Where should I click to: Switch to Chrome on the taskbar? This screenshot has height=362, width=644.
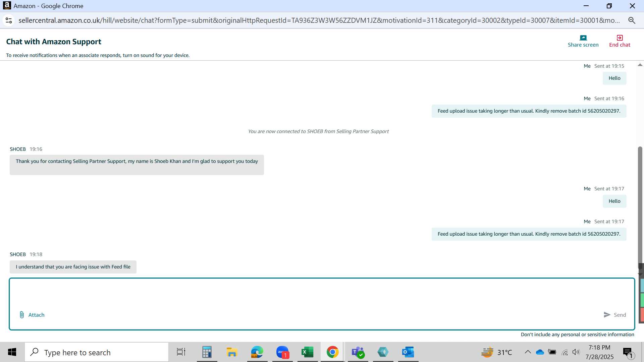tap(332, 352)
